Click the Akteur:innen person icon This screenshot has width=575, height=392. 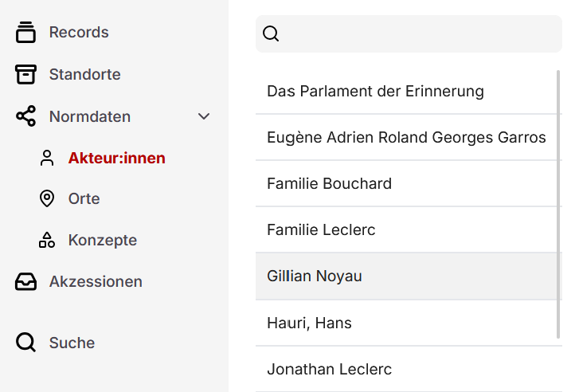coord(47,158)
